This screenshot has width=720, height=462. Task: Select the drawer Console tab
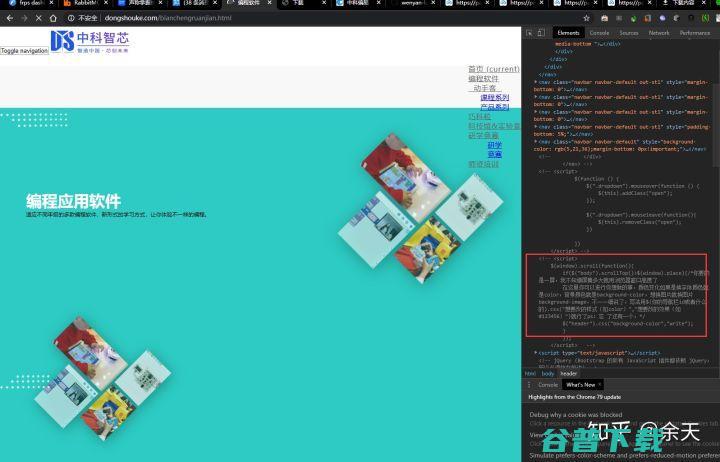coord(548,385)
